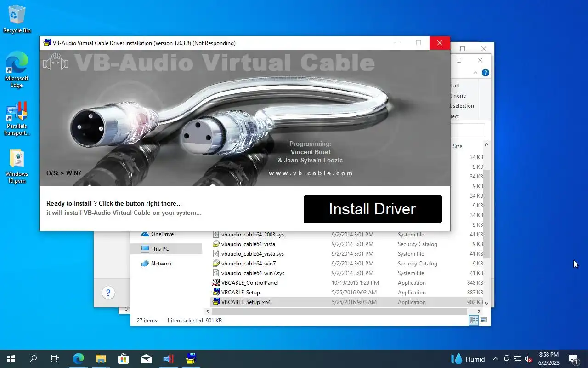
Task: Open taskbar Search
Action: tap(33, 359)
